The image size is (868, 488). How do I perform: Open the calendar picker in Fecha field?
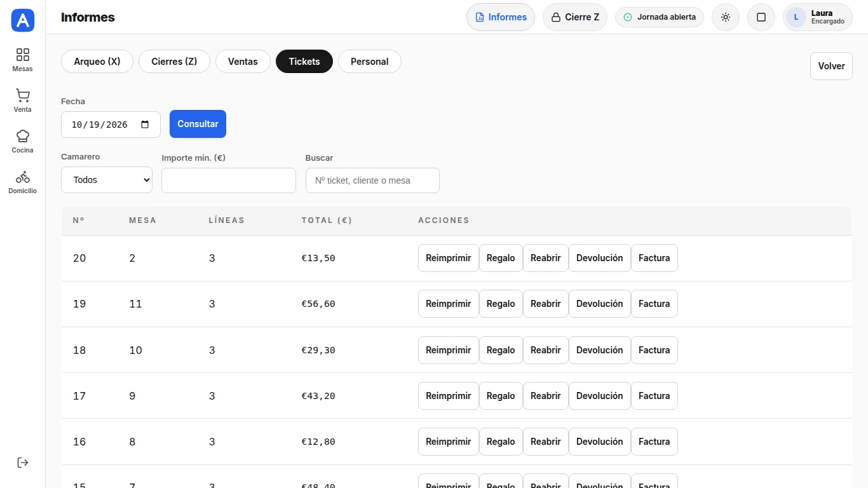point(145,125)
